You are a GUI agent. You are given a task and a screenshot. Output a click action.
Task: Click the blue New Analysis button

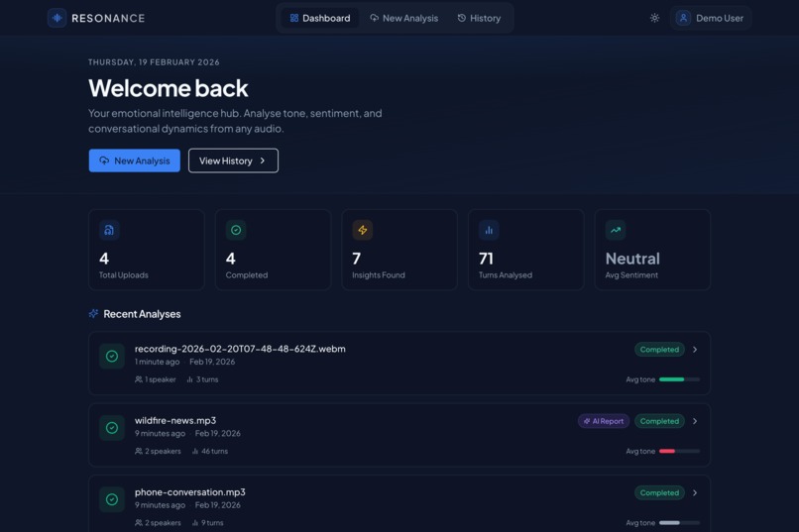pos(135,160)
